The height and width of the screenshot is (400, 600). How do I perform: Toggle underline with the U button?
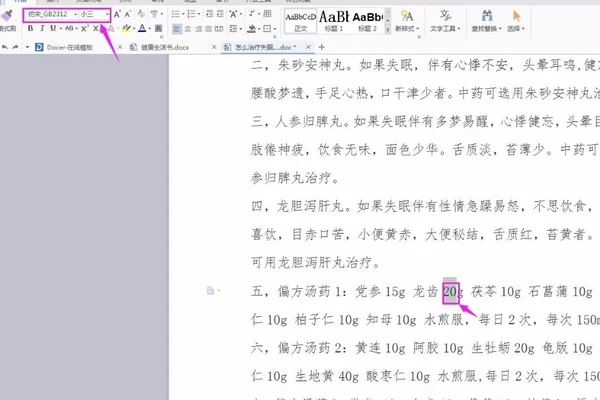tap(53, 28)
